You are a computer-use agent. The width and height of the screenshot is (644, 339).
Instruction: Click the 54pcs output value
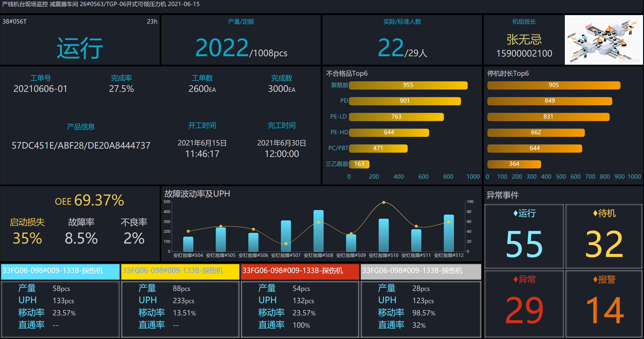(301, 289)
